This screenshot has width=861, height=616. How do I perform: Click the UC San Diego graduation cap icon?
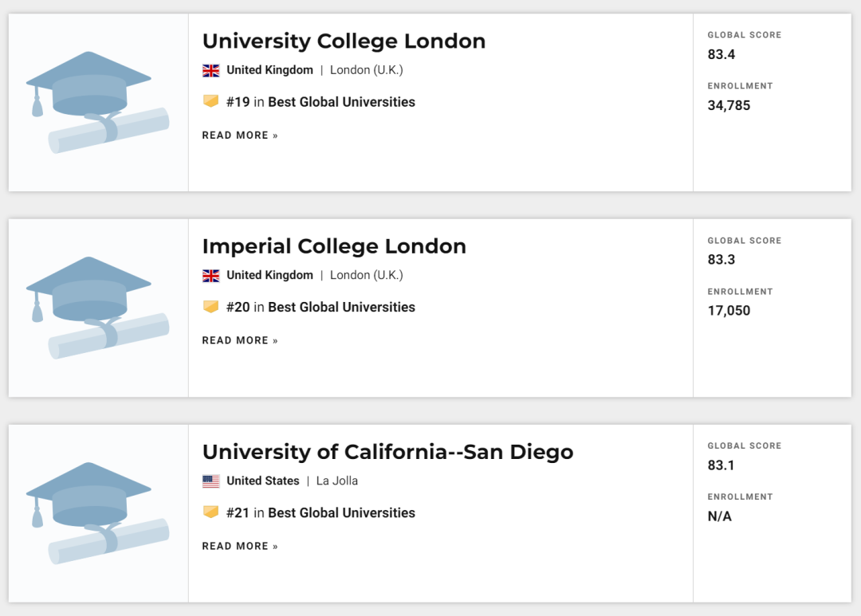point(98,513)
